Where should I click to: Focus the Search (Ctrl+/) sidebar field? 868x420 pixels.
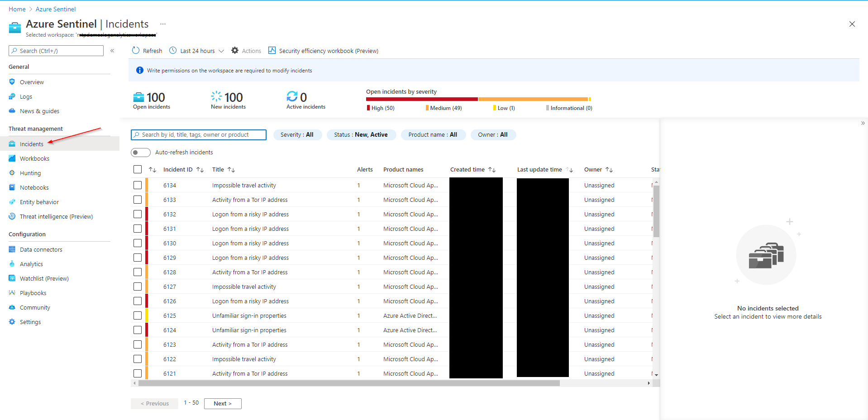[56, 51]
